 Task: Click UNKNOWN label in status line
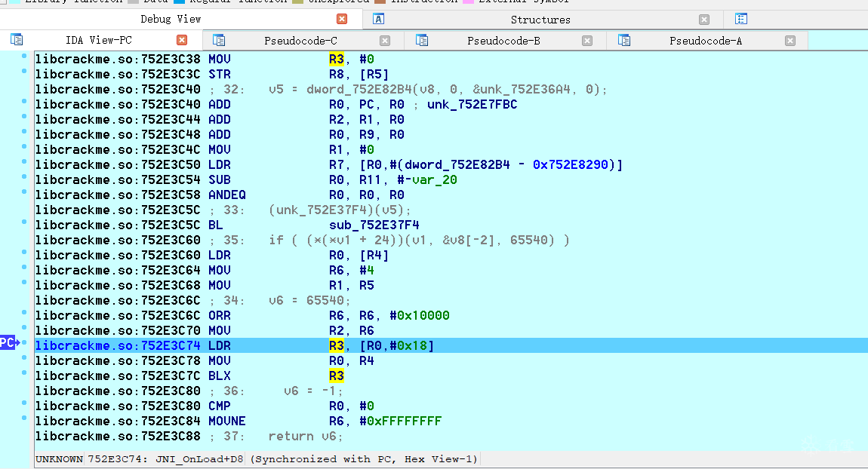coord(59,459)
